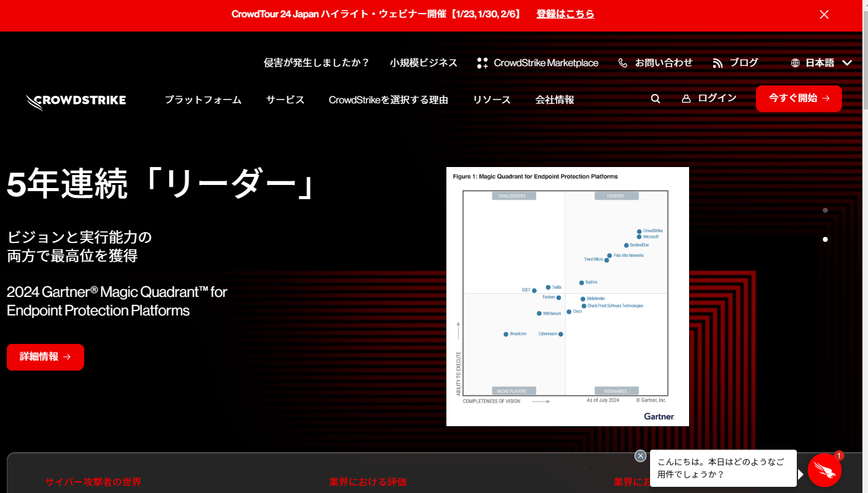Open the CrowdStrikeを選択する理由 menu
The width and height of the screenshot is (868, 493).
(x=388, y=100)
